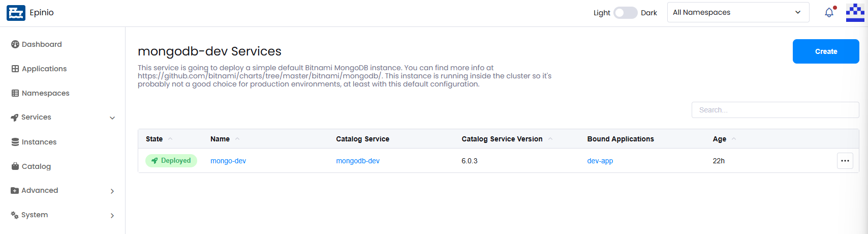The height and width of the screenshot is (234, 868).
Task: Sort by Age using the arrow icon
Action: 734,139
